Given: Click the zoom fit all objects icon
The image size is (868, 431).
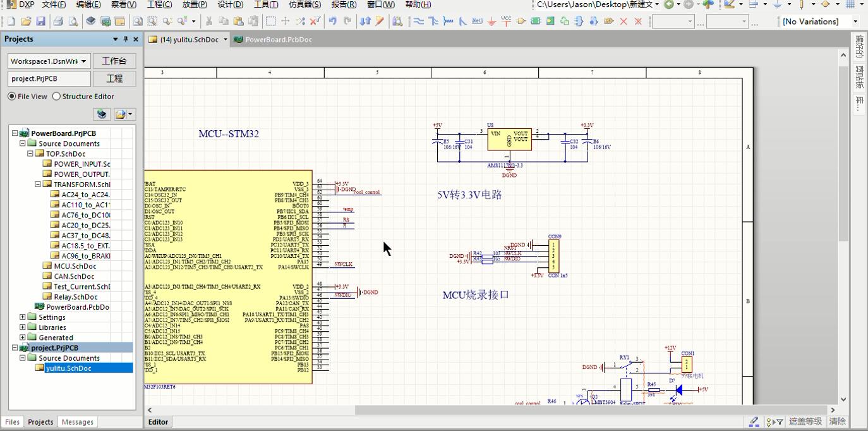Looking at the screenshot, I should tap(137, 21).
